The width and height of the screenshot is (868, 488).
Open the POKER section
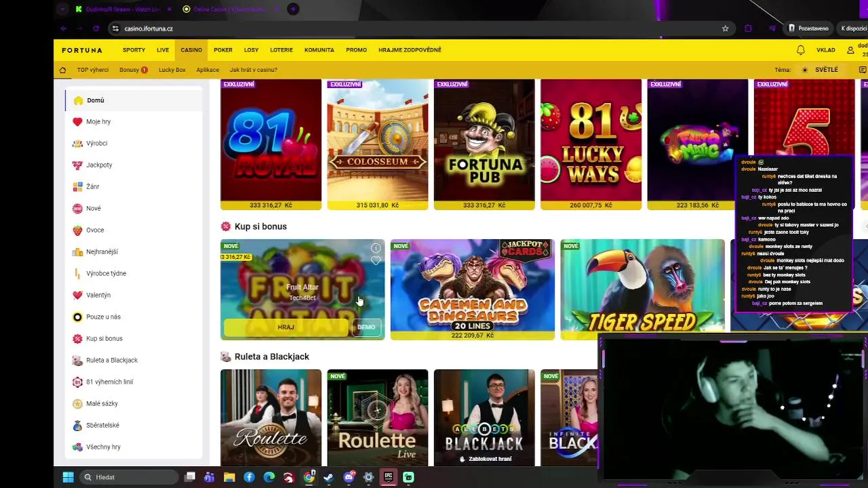point(223,50)
